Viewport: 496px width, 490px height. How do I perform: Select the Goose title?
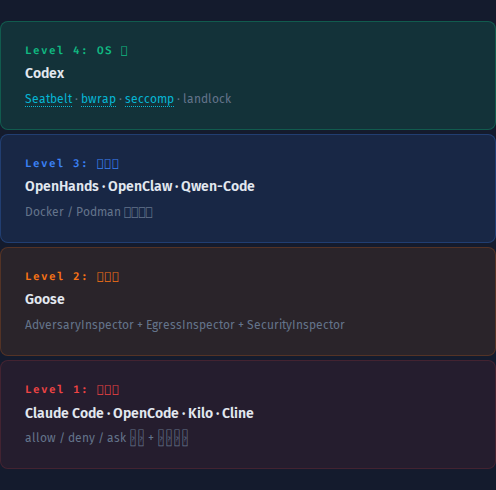[45, 299]
